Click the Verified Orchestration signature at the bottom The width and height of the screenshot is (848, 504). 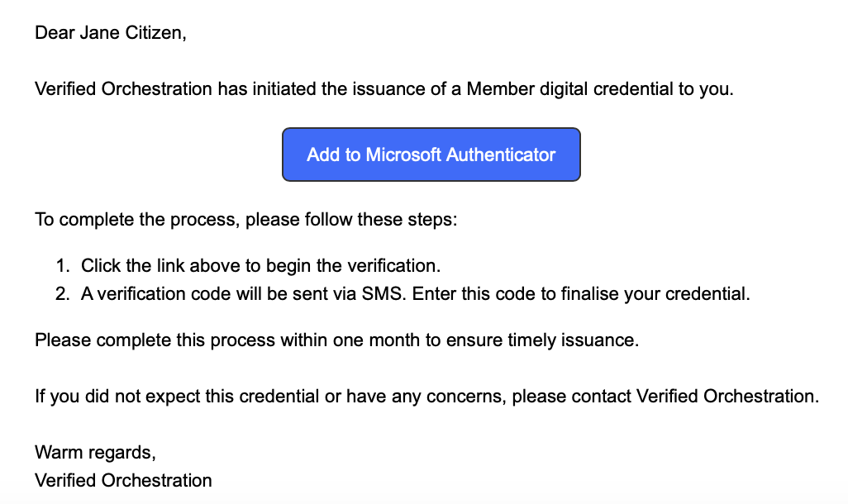pyautogui.click(x=123, y=480)
